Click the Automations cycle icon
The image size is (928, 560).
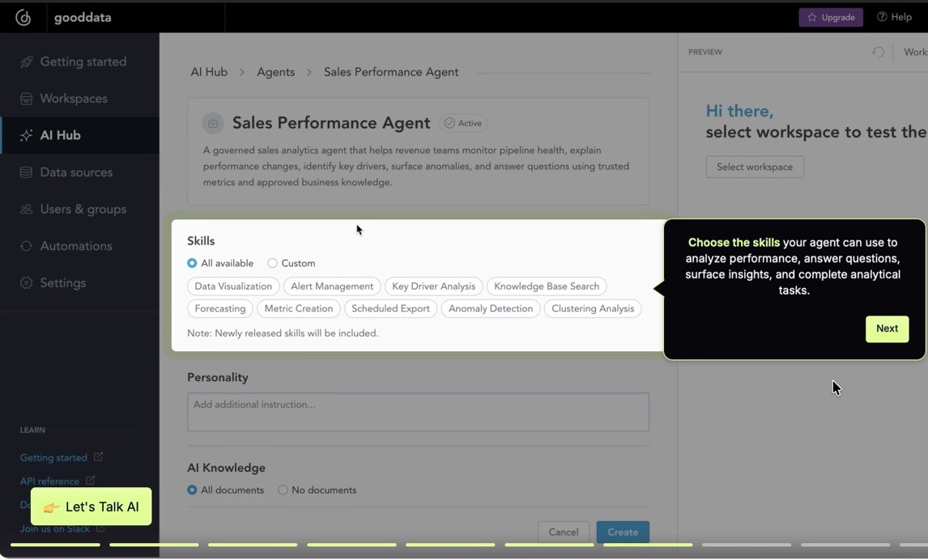[x=26, y=246]
